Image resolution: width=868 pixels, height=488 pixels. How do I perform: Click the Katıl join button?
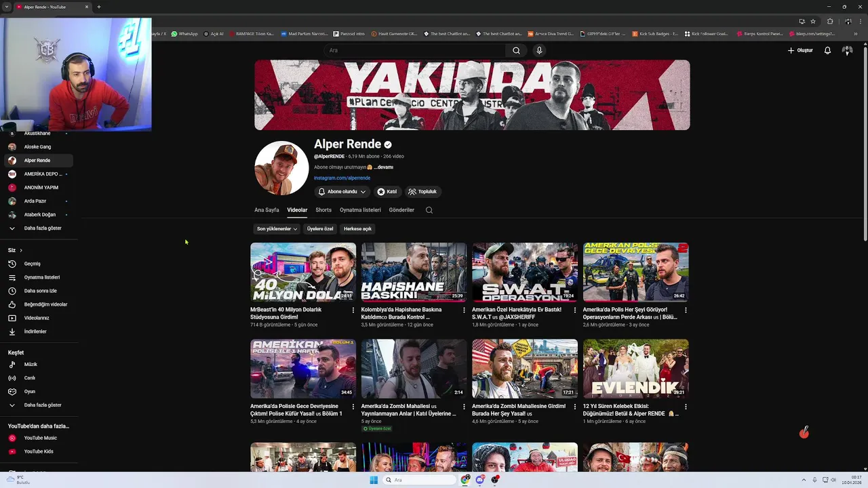tap(387, 192)
